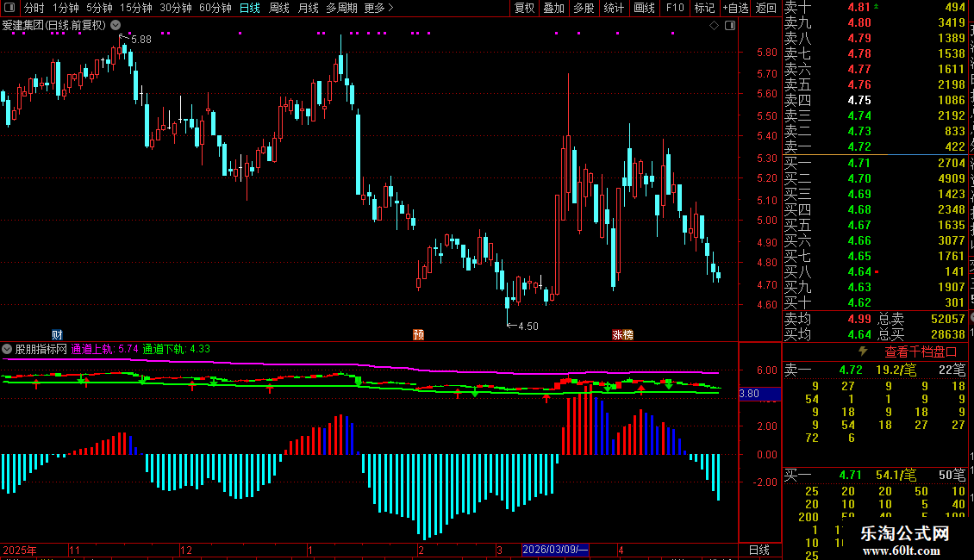Select the 5分钟 period tab
The height and width of the screenshot is (560, 974).
99,8
